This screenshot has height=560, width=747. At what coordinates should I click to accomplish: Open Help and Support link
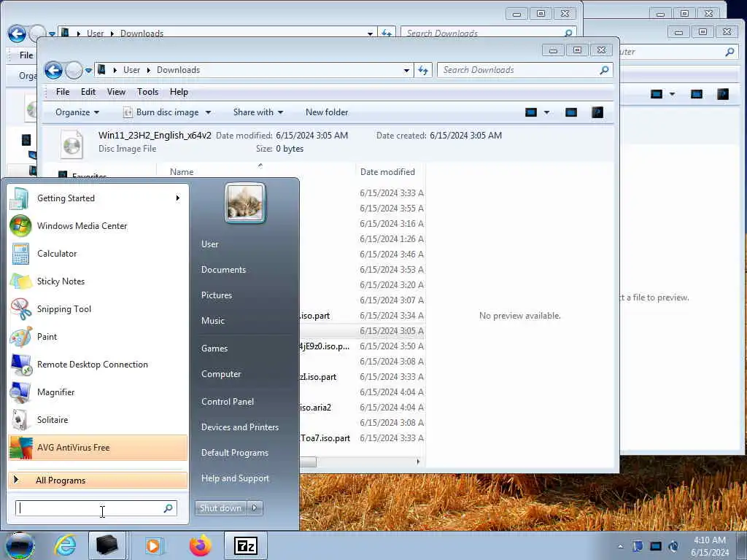[x=235, y=478]
